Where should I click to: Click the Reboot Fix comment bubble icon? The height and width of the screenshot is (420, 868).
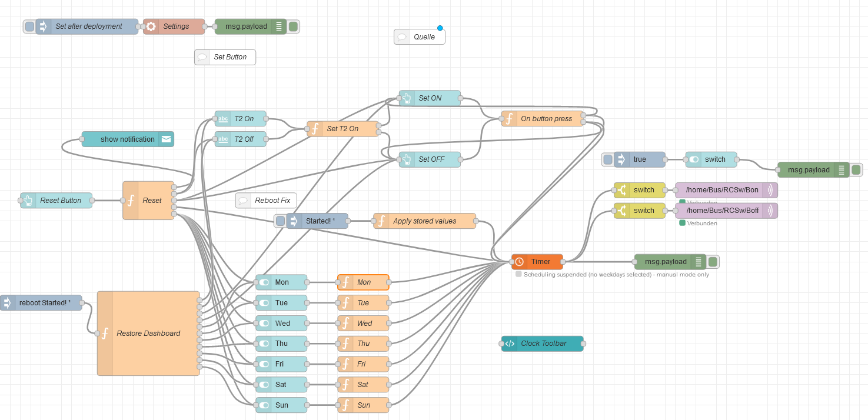(x=243, y=201)
